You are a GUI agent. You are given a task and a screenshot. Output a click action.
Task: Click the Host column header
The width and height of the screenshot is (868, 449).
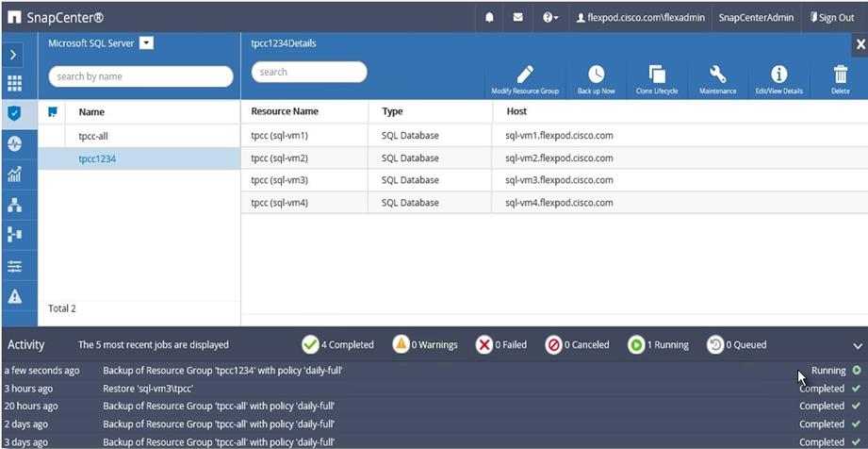[x=516, y=111]
